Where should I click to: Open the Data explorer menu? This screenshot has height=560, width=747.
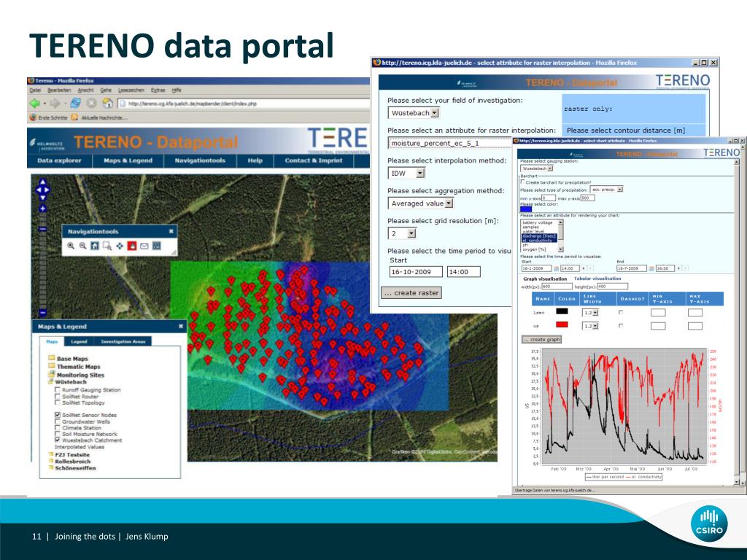point(60,160)
